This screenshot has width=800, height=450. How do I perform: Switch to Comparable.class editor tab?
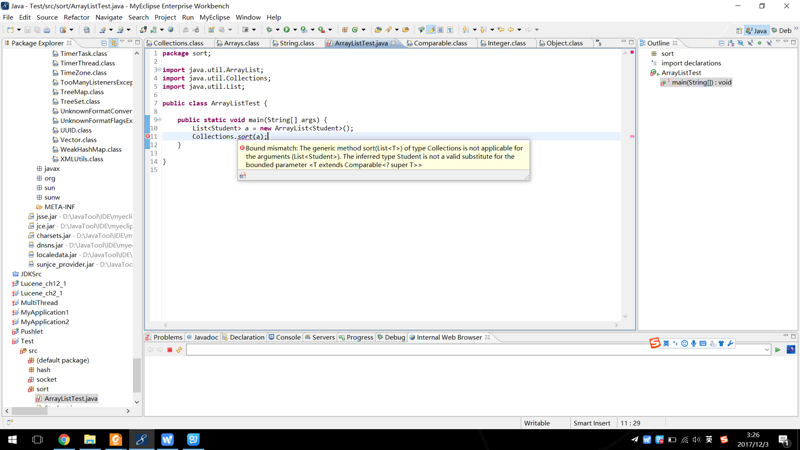pos(437,43)
